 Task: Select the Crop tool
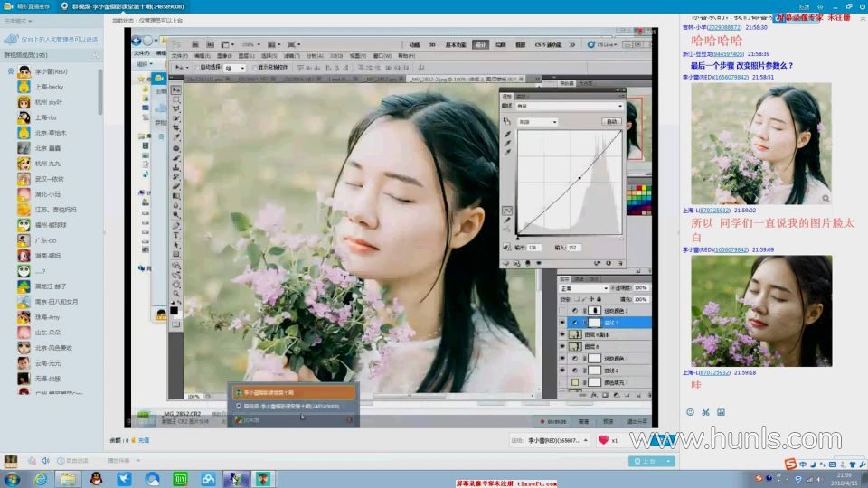176,127
